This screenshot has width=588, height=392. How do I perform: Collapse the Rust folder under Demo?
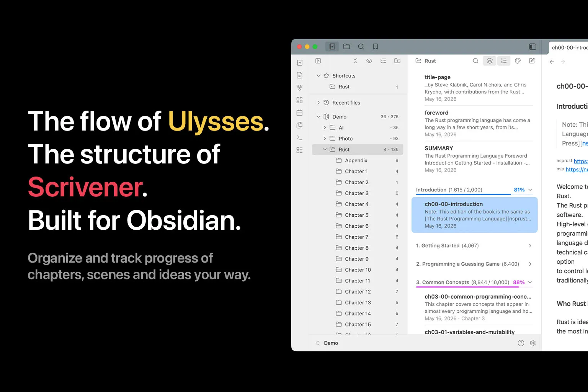coord(325,150)
